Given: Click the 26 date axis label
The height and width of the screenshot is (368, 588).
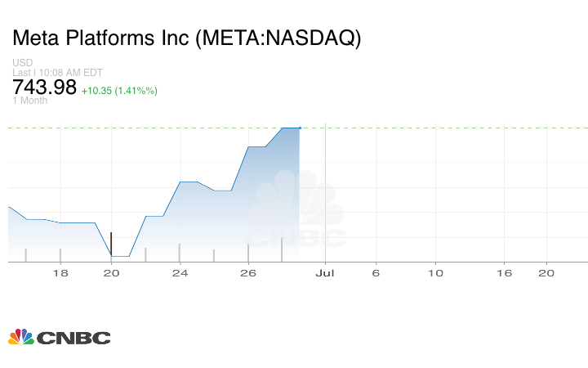Looking at the screenshot, I should point(250,272).
